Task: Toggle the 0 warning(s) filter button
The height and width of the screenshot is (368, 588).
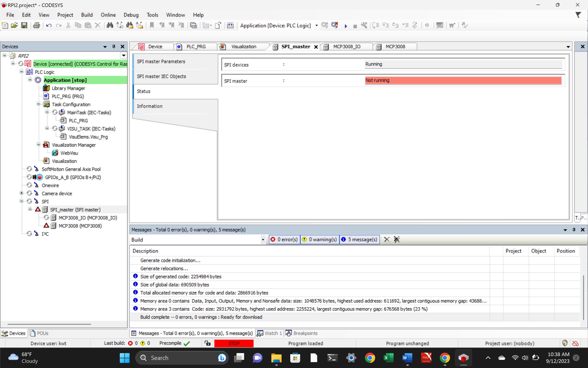Action: point(320,240)
